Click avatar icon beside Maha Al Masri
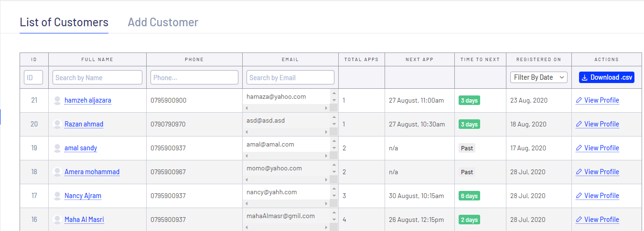The height and width of the screenshot is (231, 644). 57,220
